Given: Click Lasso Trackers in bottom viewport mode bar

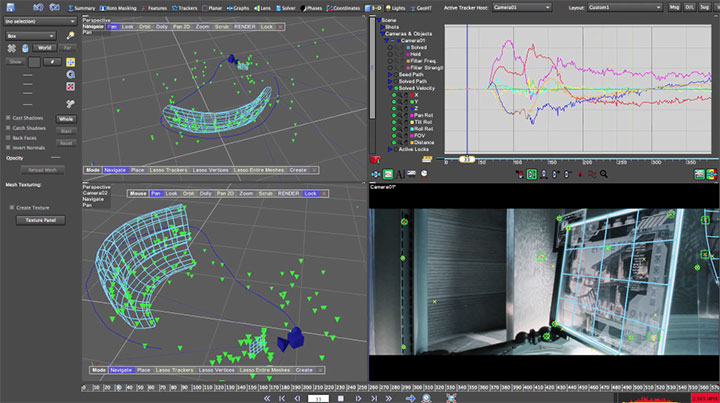Looking at the screenshot, I should click(x=174, y=370).
